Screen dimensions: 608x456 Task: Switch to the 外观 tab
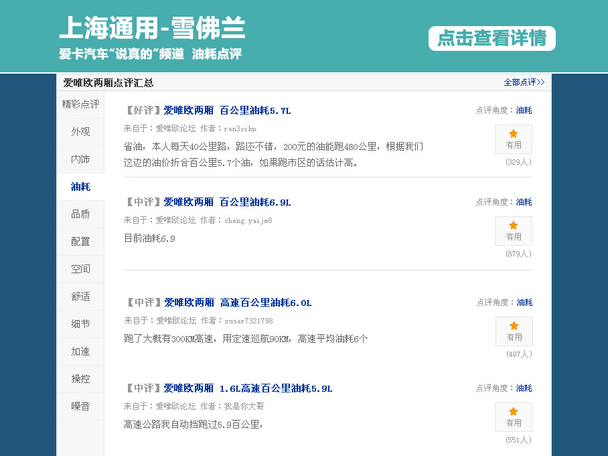(80, 131)
